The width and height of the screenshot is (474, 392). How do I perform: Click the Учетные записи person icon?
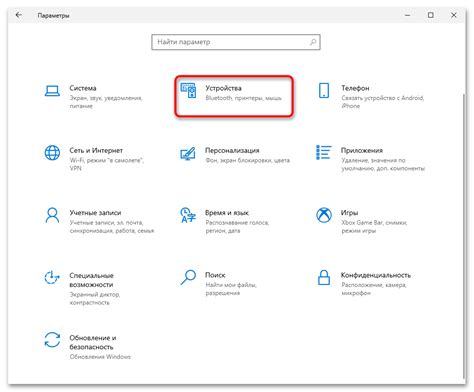tap(52, 215)
